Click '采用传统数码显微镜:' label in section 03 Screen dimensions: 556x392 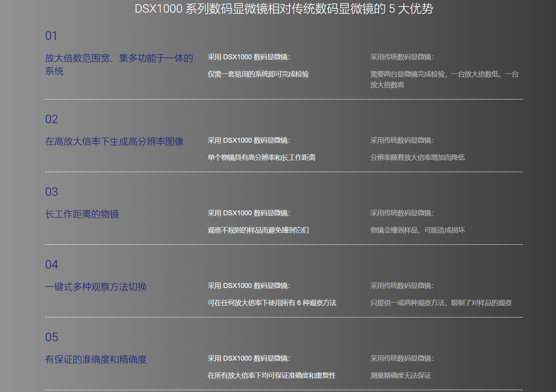click(x=402, y=213)
